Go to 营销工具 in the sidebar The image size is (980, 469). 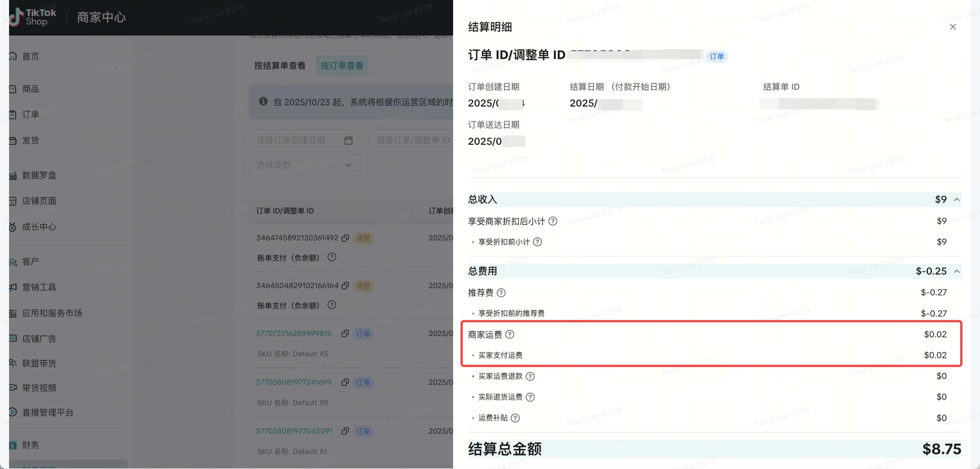39,287
